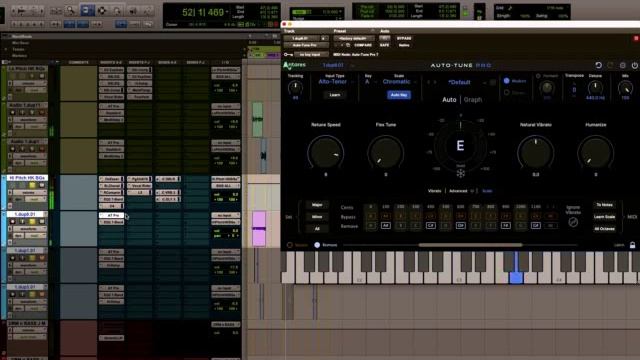This screenshot has width=640, height=360.
Task: Select Bypass keyboard edit mode
Action: (x=290, y=245)
